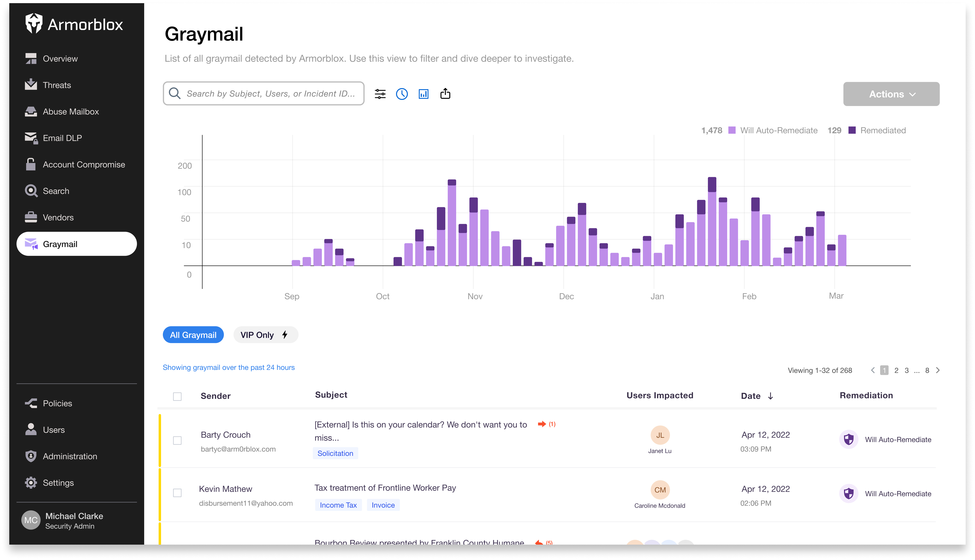Screen dimensions: 975x560
Task: Expand the Actions dropdown
Action: [x=891, y=94]
